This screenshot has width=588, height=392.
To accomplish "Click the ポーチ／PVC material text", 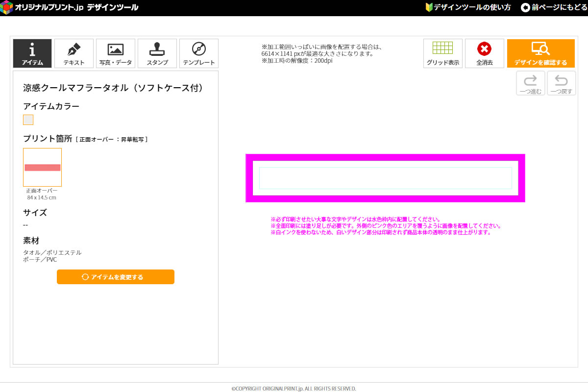I will (x=40, y=260).
